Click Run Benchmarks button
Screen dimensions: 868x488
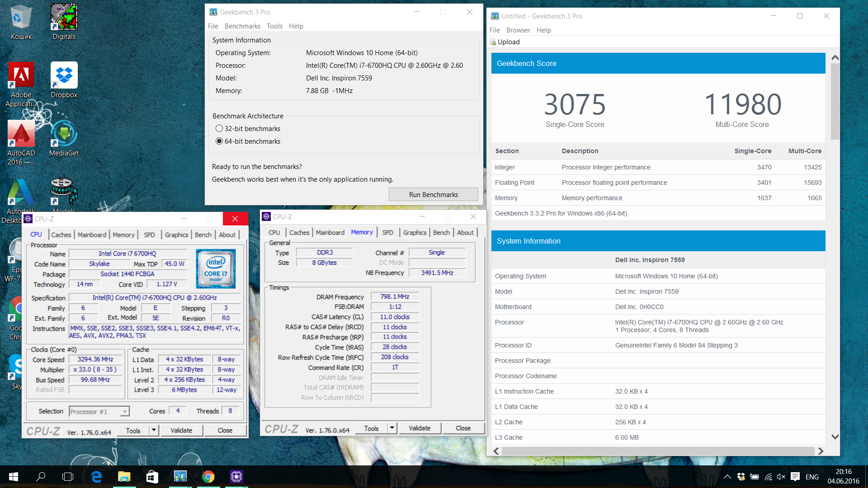433,195
